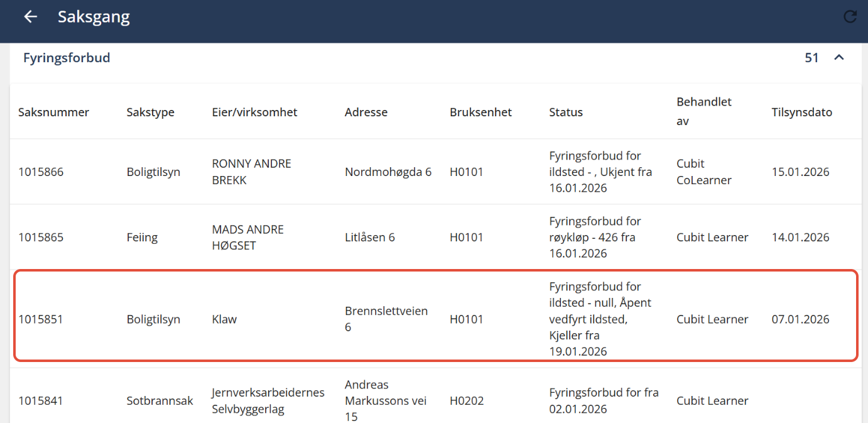
Task: Click address Brennslettveien 6
Action: [386, 319]
